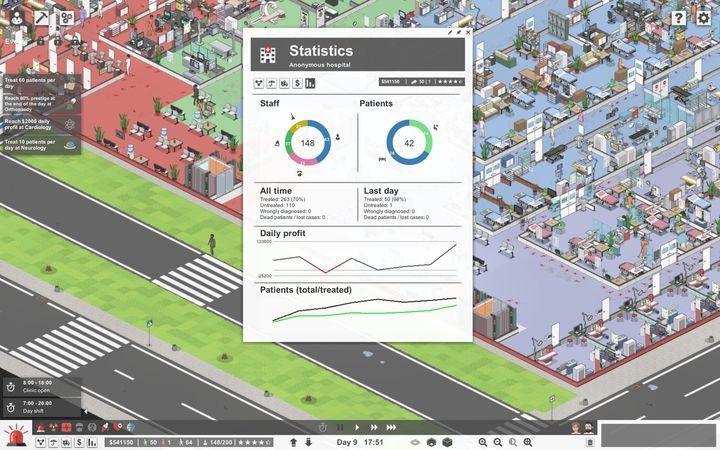The image size is (720, 450).
Task: Zoom out the camera
Action: click(x=497, y=442)
